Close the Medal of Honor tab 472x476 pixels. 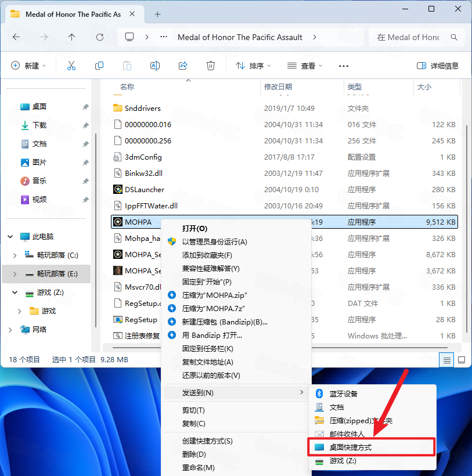[x=132, y=14]
